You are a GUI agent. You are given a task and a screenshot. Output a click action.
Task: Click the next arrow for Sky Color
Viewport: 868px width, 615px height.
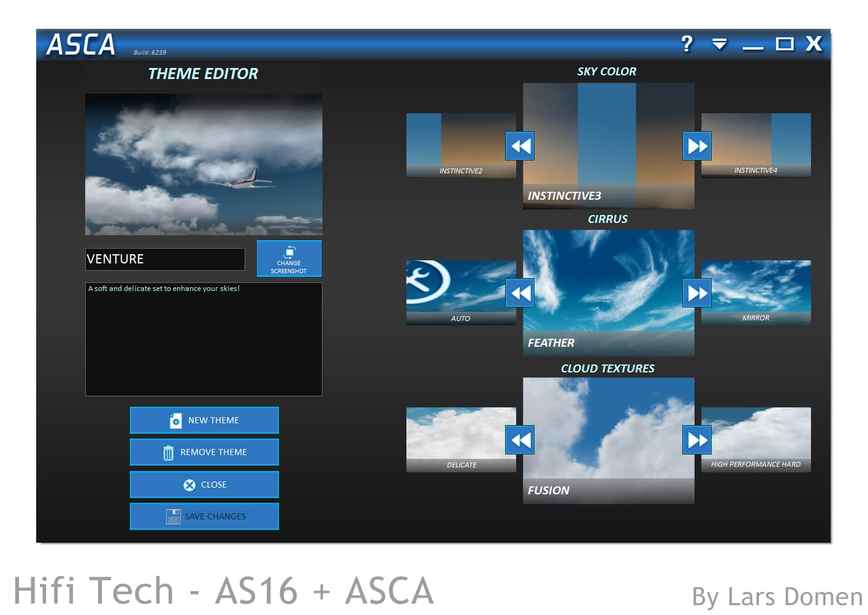[x=697, y=146]
